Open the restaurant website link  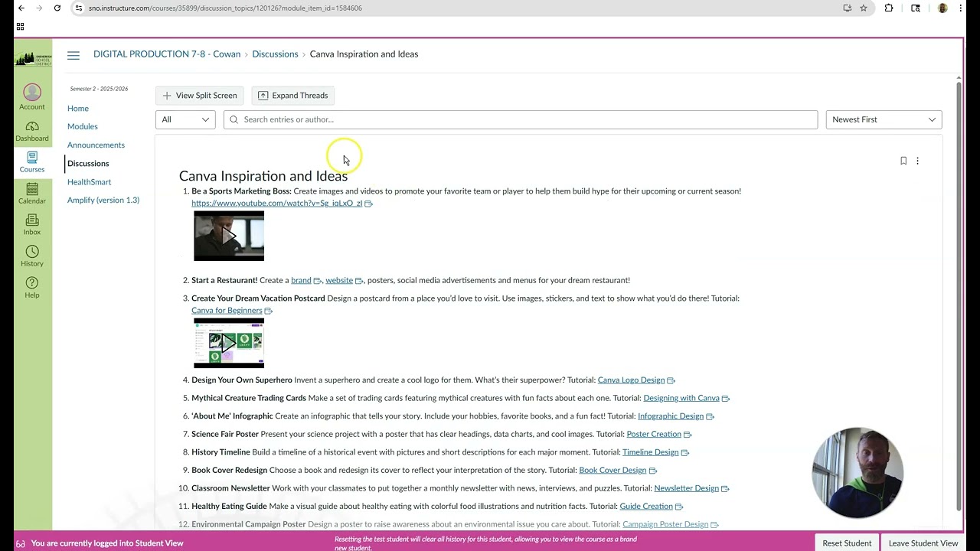point(339,280)
